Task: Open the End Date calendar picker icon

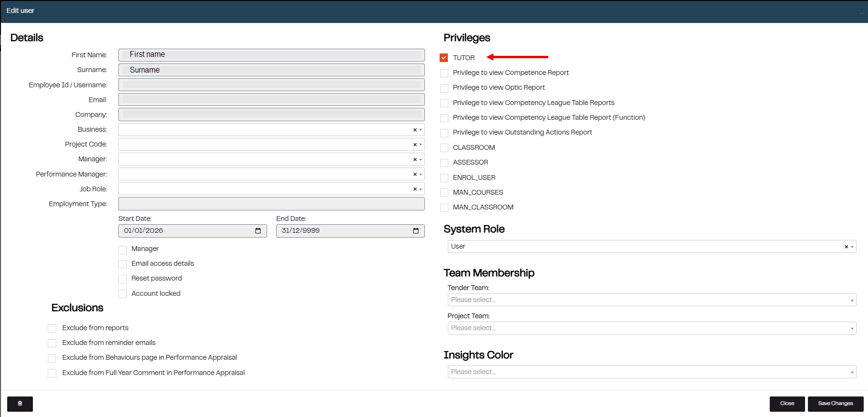Action: (416, 231)
